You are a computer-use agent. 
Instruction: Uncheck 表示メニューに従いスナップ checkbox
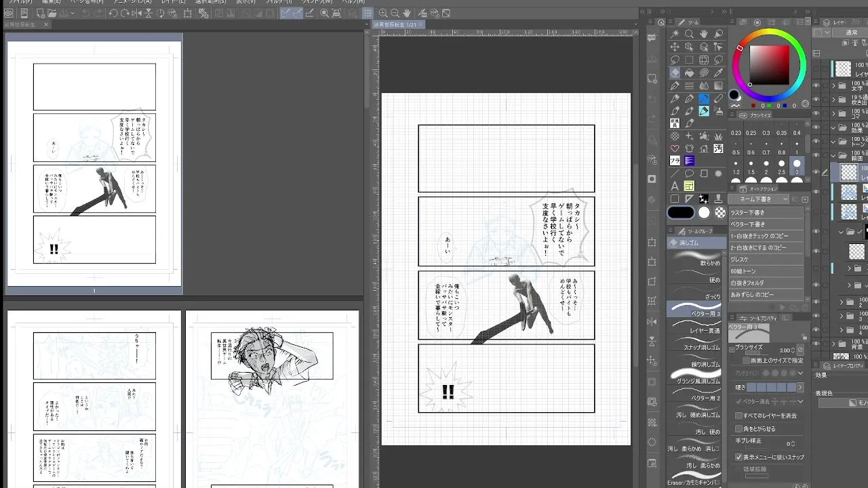tap(739, 457)
